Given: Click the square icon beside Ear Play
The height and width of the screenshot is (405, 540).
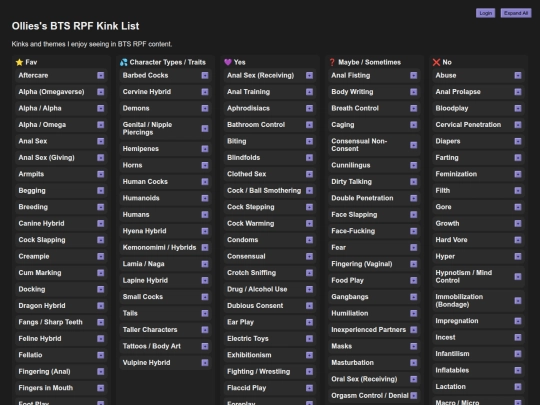Looking at the screenshot, I should (x=309, y=322).
